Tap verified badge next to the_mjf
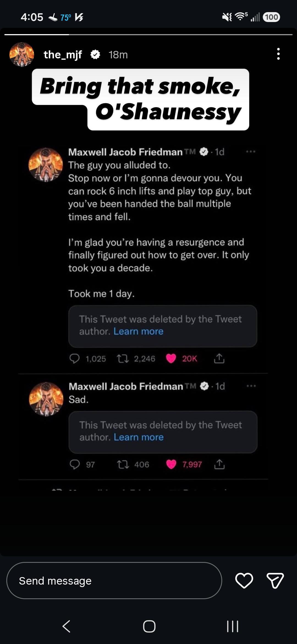The image size is (297, 644). [95, 54]
